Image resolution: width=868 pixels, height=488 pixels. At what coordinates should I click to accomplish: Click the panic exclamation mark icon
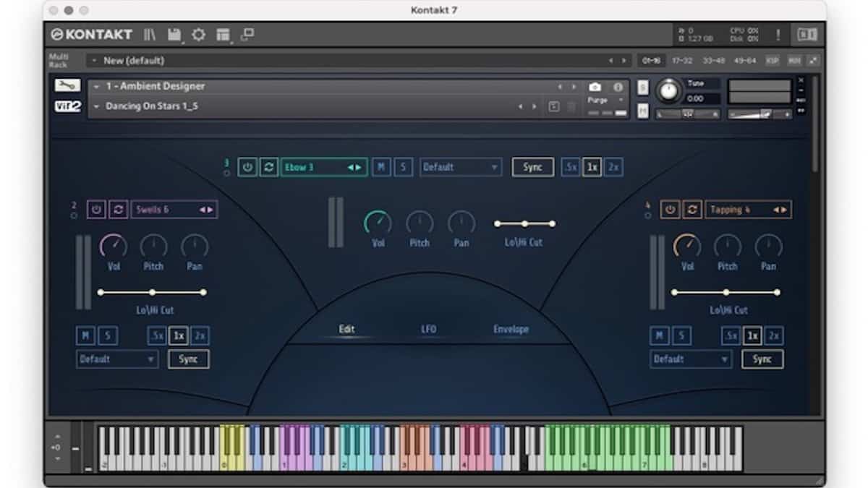pyautogui.click(x=778, y=34)
